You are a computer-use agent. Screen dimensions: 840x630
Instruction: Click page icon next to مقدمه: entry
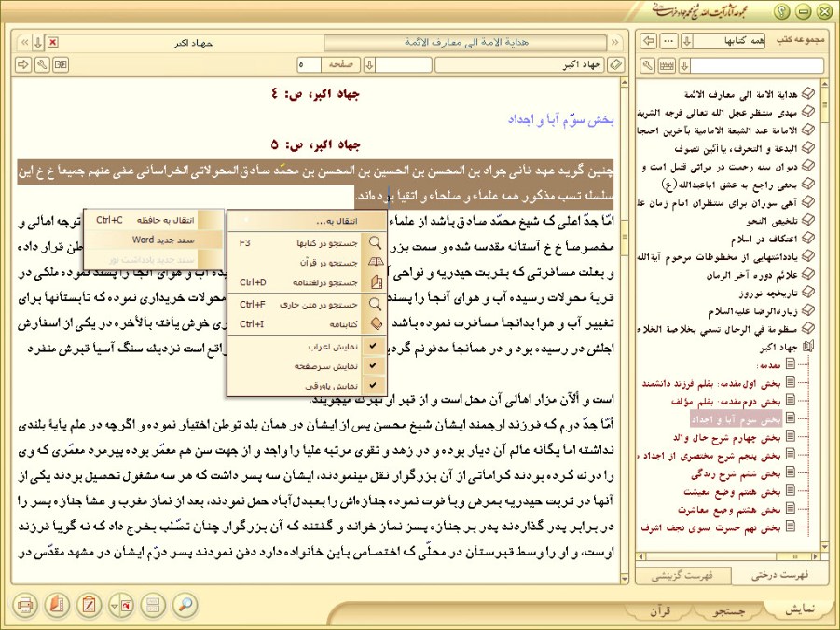pos(791,364)
